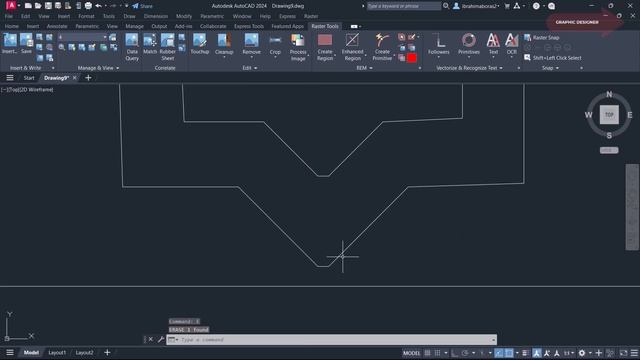Select the Match correlate tool
The height and width of the screenshot is (360, 640).
(x=150, y=44)
